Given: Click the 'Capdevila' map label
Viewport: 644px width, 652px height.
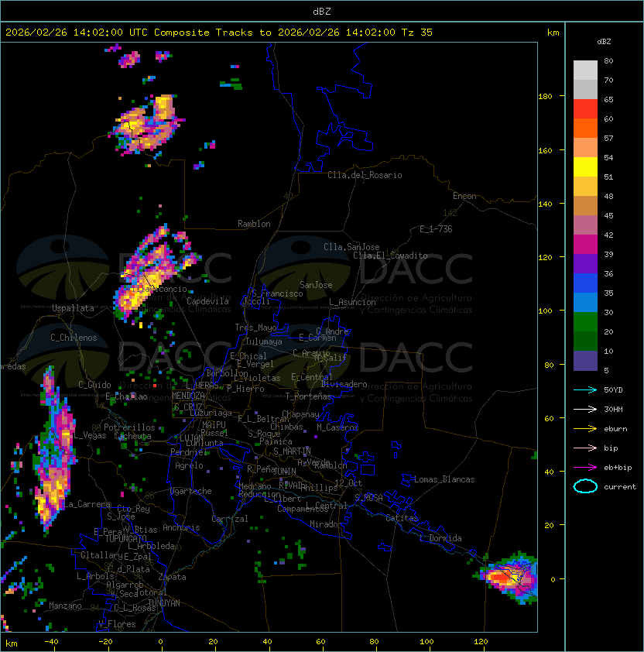Looking at the screenshot, I should pyautogui.click(x=207, y=301).
